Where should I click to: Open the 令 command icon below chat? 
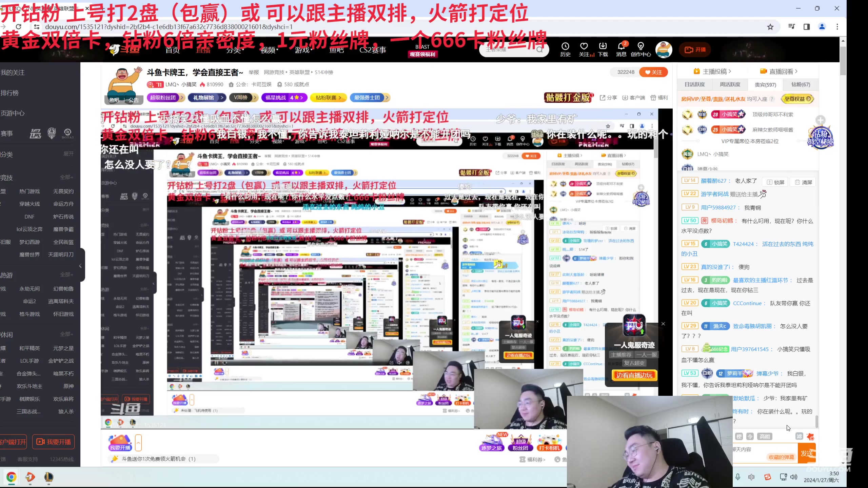coord(750,436)
